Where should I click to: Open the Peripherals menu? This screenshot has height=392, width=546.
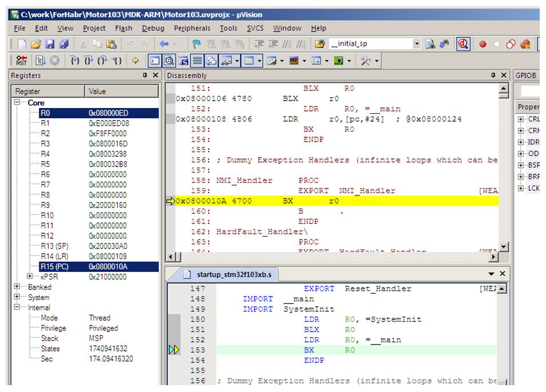192,28
